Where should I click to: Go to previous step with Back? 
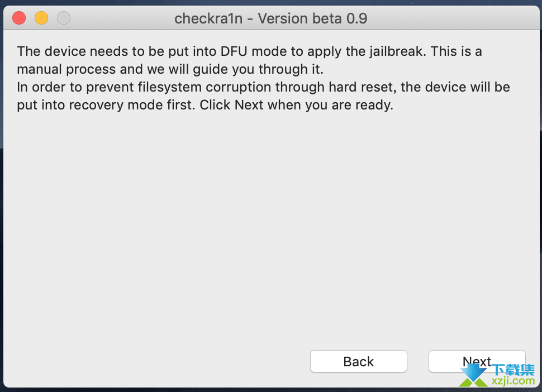[x=359, y=361]
